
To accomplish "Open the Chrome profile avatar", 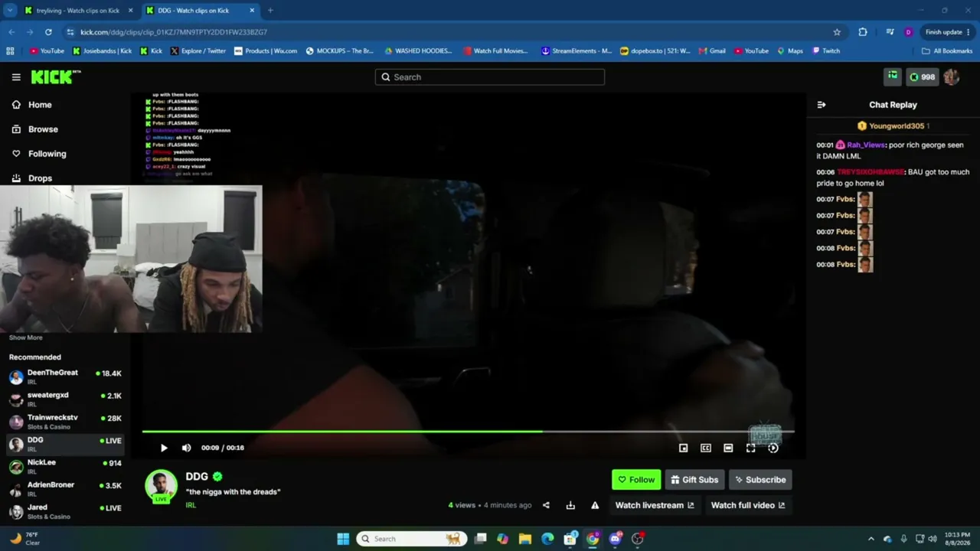I will (908, 32).
